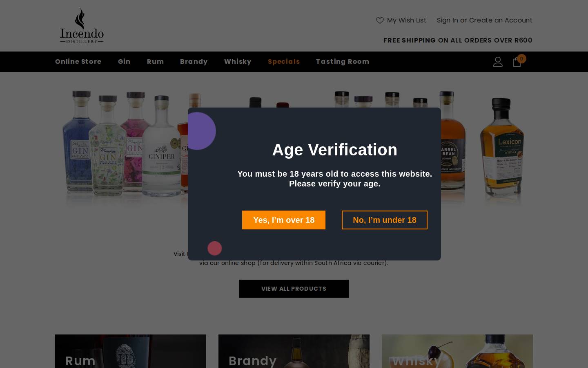Click the Age Verification heading
588x368 pixels.
pos(335,150)
